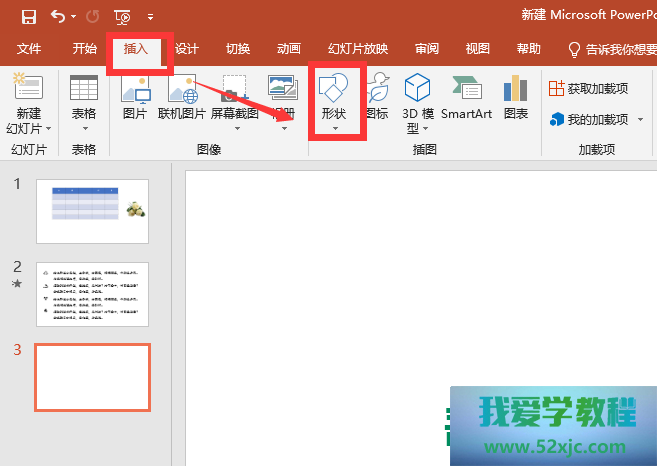Viewport: 657px width, 466px height.
Task: Click the Undo arrow icon
Action: click(57, 16)
